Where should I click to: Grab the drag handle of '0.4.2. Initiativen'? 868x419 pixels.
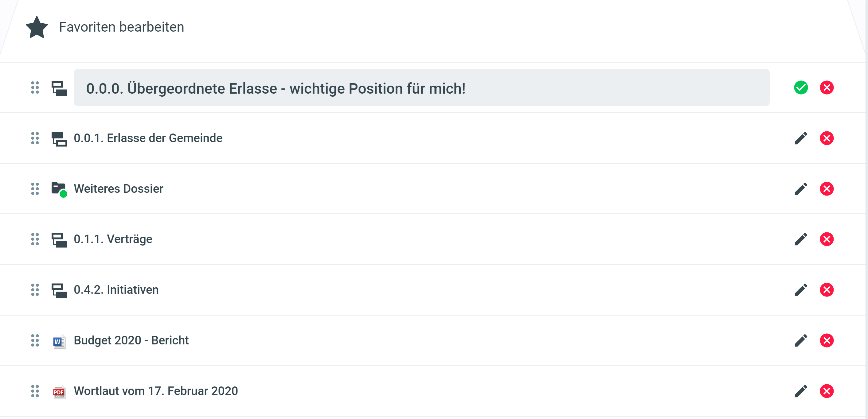[35, 290]
